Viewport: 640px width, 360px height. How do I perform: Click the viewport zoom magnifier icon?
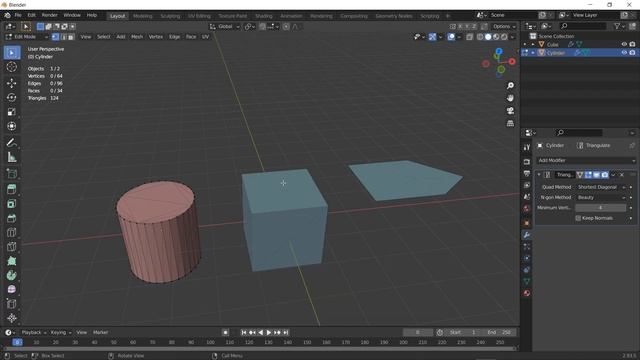510,85
